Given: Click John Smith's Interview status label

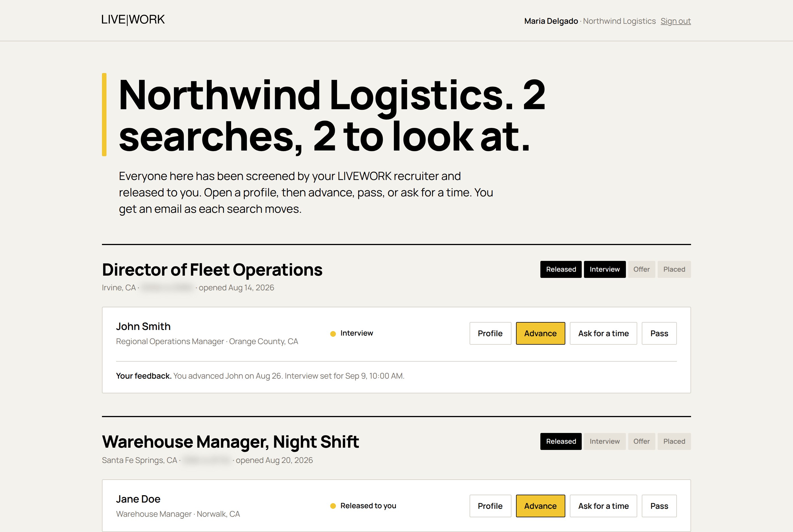Looking at the screenshot, I should tap(357, 333).
